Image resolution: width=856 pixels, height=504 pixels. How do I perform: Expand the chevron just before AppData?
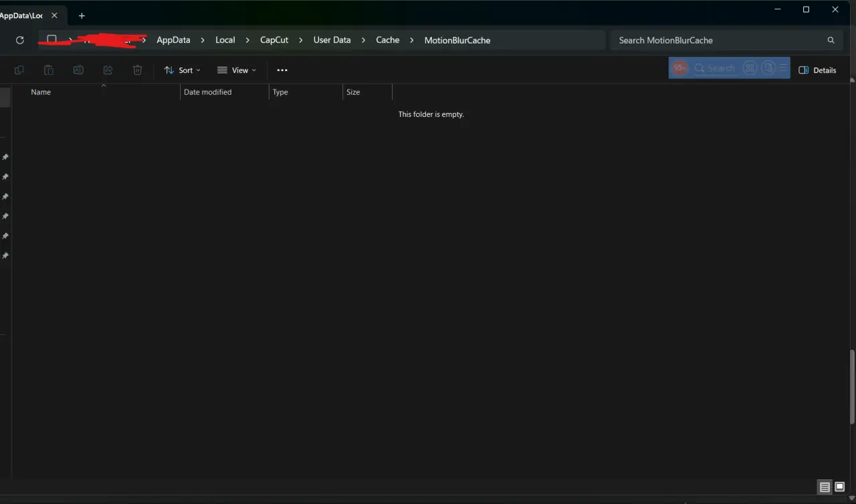[144, 40]
